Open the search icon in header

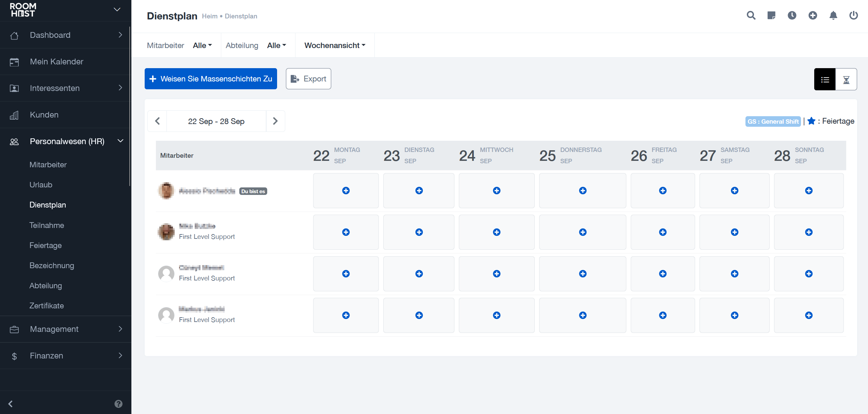pos(751,15)
